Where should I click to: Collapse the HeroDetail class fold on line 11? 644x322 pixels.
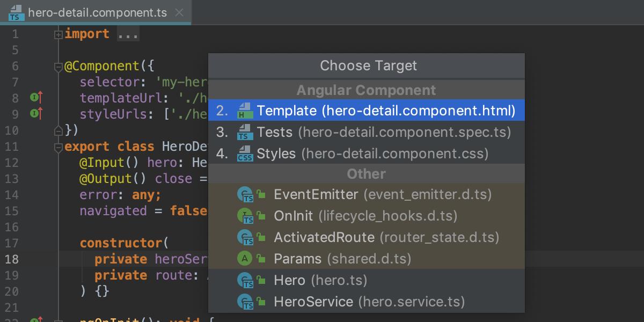point(58,147)
